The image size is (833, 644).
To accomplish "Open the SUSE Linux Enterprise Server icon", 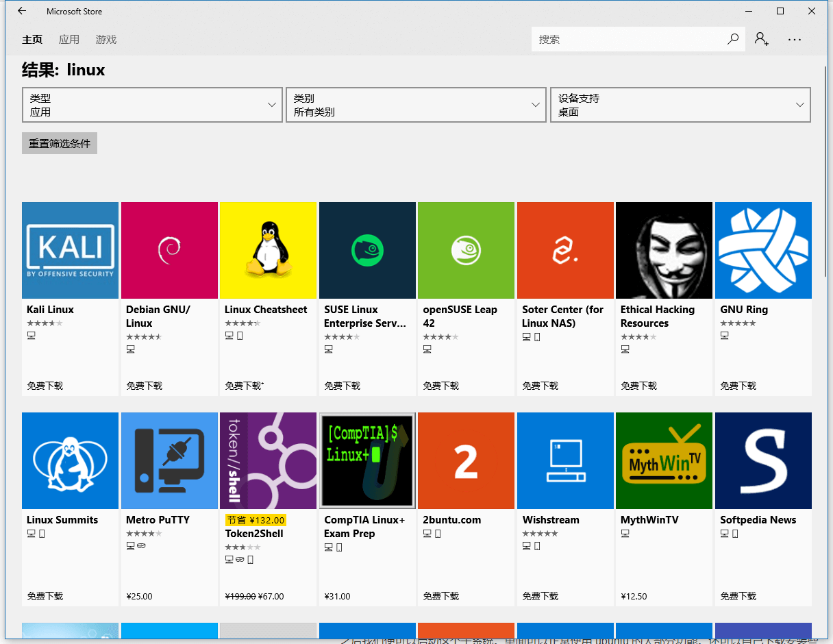I will click(367, 250).
